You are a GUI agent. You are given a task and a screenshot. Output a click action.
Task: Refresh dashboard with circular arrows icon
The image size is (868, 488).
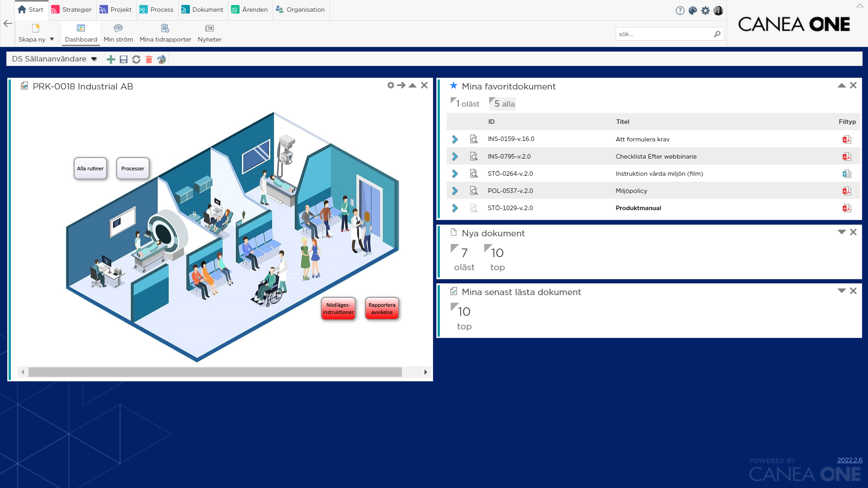click(136, 59)
